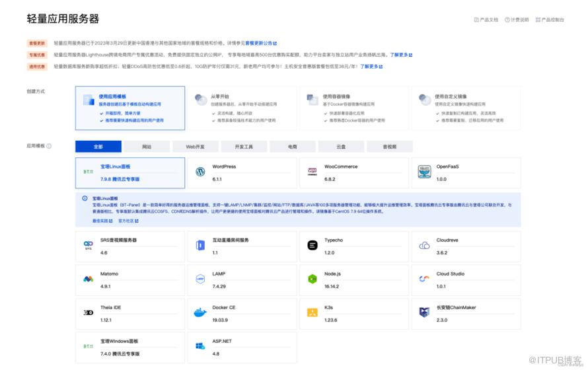Open 产品文档 at top right
This screenshot has width=588, height=370.
[x=486, y=20]
